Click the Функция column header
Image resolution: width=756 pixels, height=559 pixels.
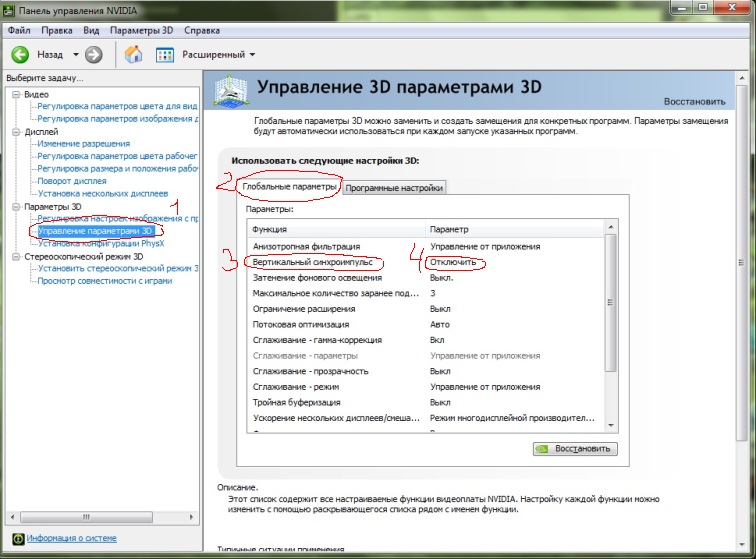click(337, 230)
